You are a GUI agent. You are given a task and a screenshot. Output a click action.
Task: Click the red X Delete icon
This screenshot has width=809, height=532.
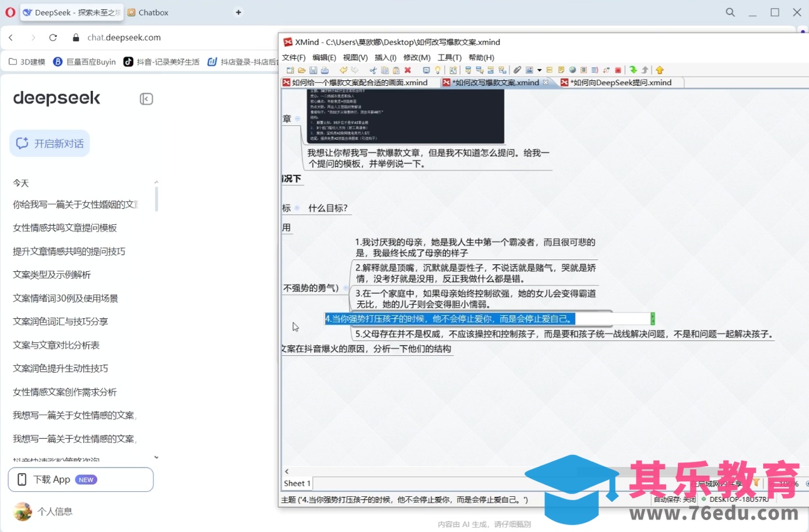[408, 70]
